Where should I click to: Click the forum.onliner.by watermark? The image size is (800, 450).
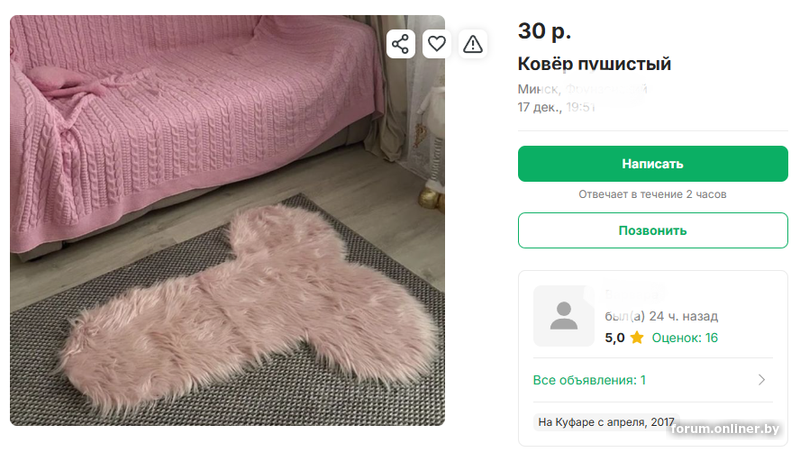pos(727,429)
